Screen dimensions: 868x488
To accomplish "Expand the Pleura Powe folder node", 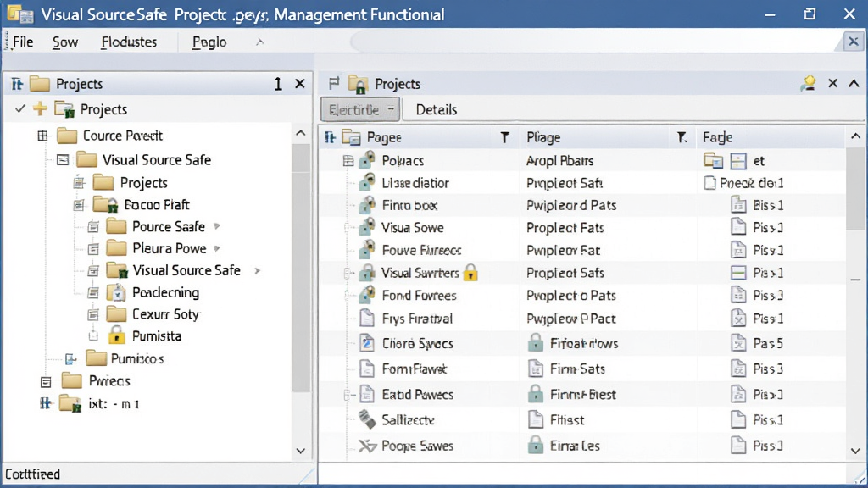I will pyautogui.click(x=93, y=249).
